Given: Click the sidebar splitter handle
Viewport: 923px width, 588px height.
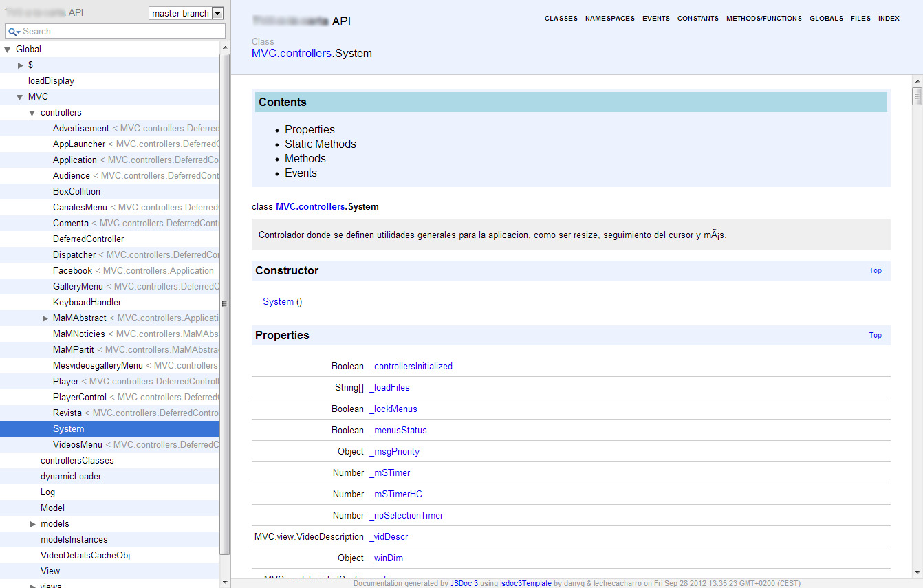Looking at the screenshot, I should click(x=224, y=303).
